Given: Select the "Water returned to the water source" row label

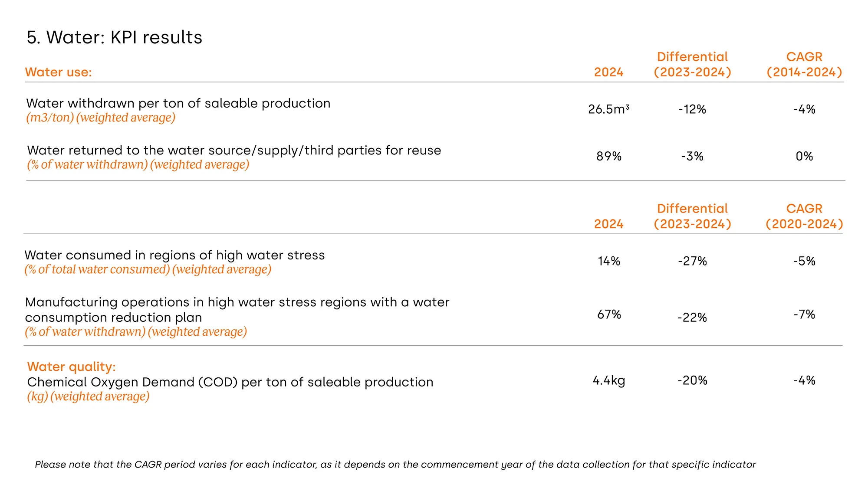Looking at the screenshot, I should point(234,150).
